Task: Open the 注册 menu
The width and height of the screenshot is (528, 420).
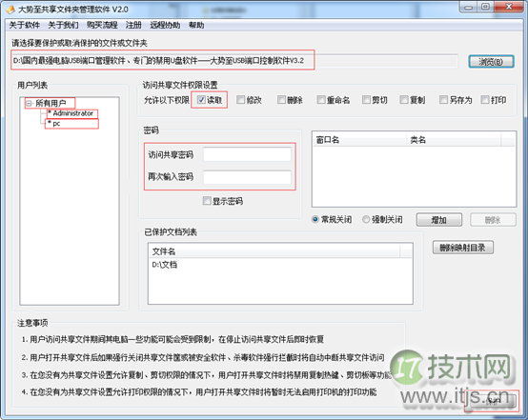Action: click(133, 25)
